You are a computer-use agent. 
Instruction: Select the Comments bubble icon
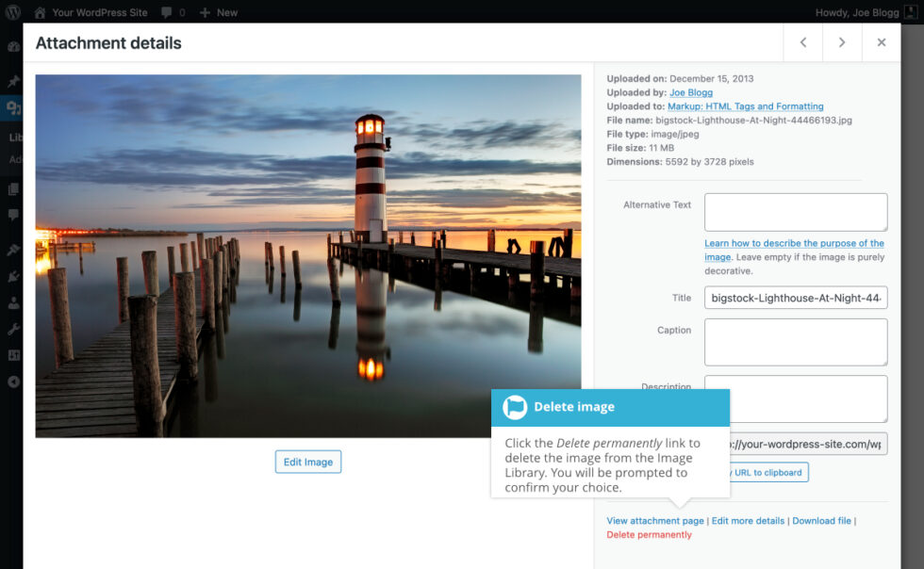(x=12, y=216)
